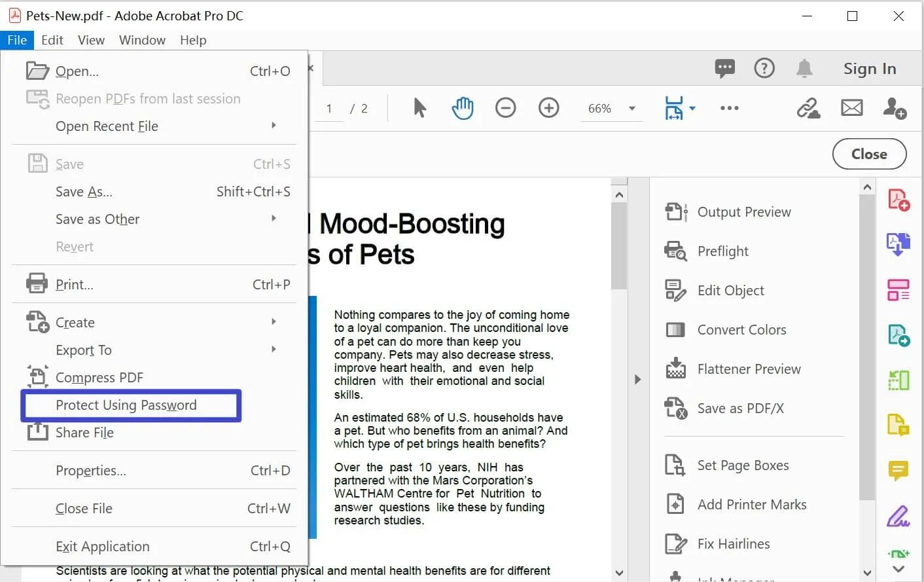Select the arrow selection tool

[x=419, y=108]
